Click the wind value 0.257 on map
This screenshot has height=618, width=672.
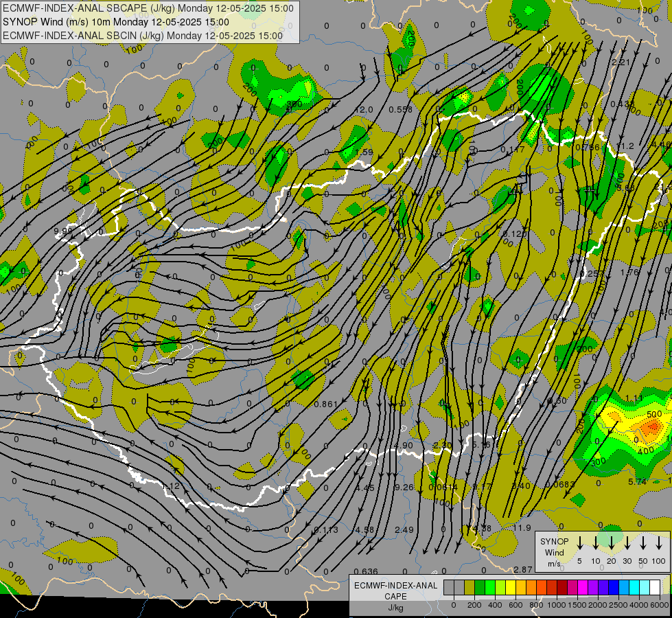coord(592,273)
